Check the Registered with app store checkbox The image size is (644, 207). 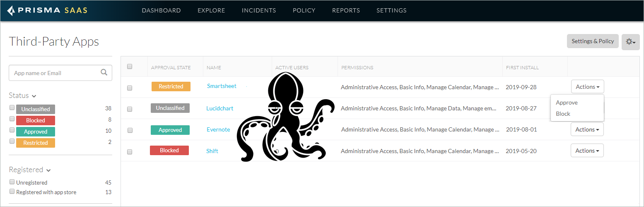[12, 192]
